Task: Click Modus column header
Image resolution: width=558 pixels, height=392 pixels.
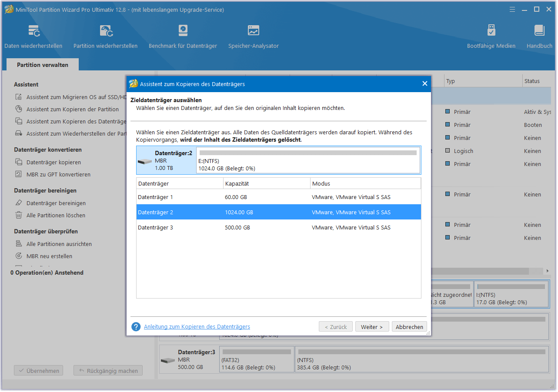Action: point(366,183)
